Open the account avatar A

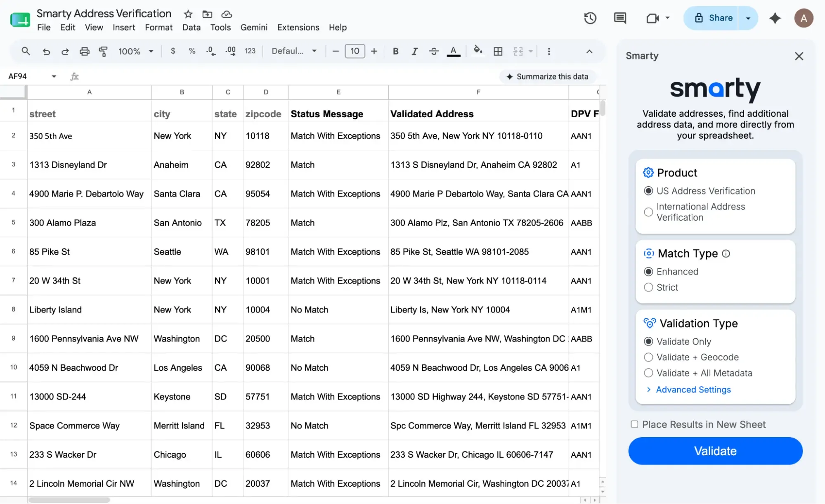pos(803,18)
